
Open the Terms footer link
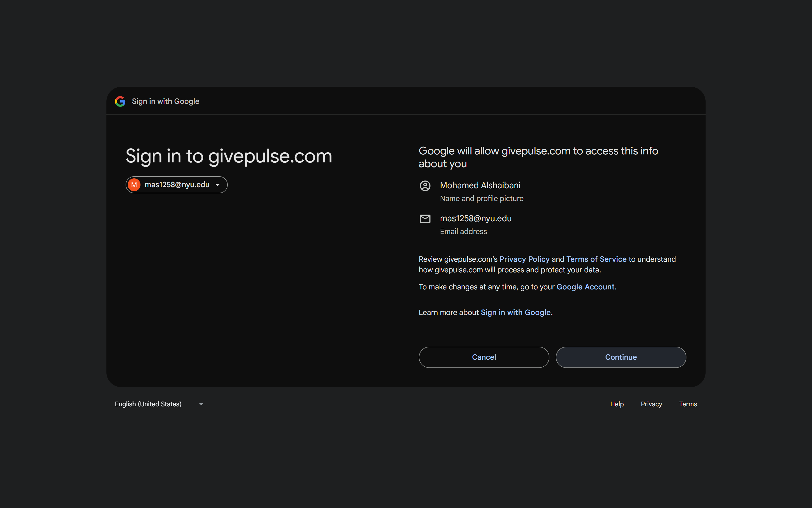tap(688, 404)
